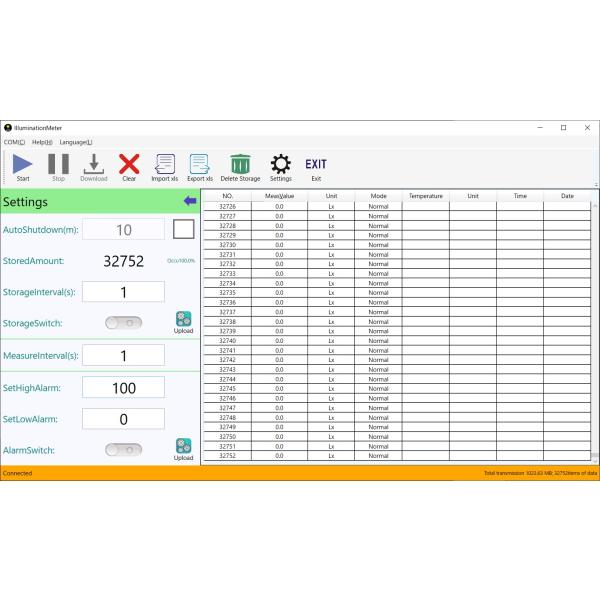Open the COM menu

click(14, 142)
